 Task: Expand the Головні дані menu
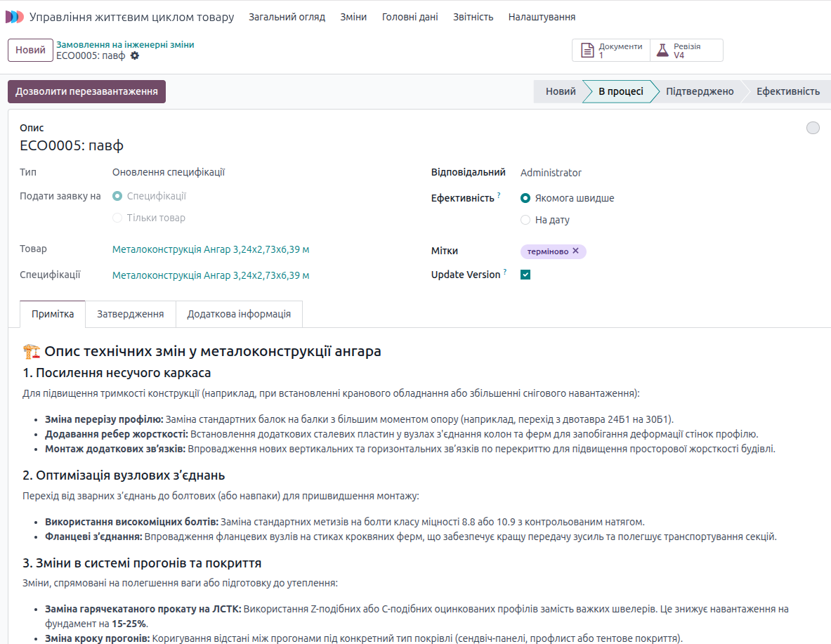[x=410, y=17]
